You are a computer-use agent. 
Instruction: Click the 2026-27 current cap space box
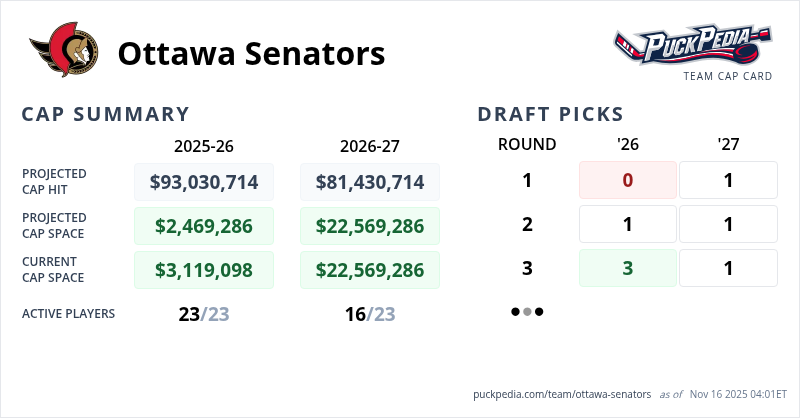pyautogui.click(x=370, y=270)
